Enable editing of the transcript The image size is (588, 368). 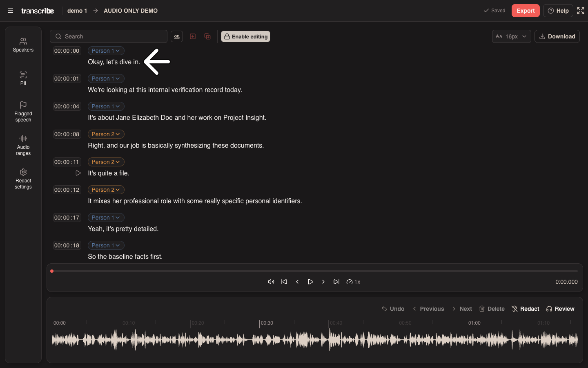click(x=246, y=36)
